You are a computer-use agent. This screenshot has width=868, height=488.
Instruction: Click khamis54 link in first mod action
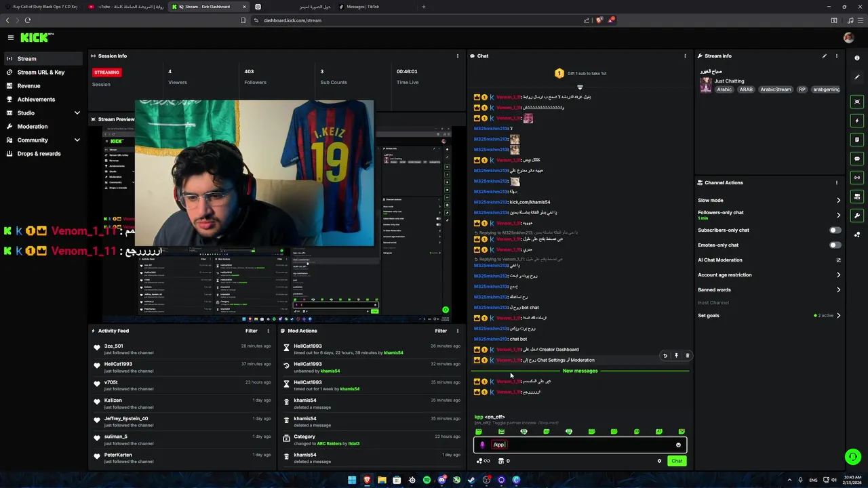click(x=393, y=352)
